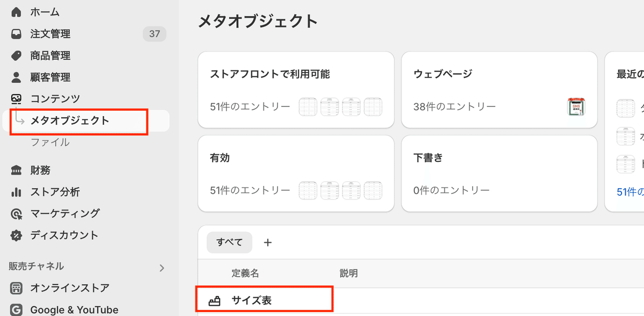
Task: Click the 37 orders count badge
Action: [155, 34]
